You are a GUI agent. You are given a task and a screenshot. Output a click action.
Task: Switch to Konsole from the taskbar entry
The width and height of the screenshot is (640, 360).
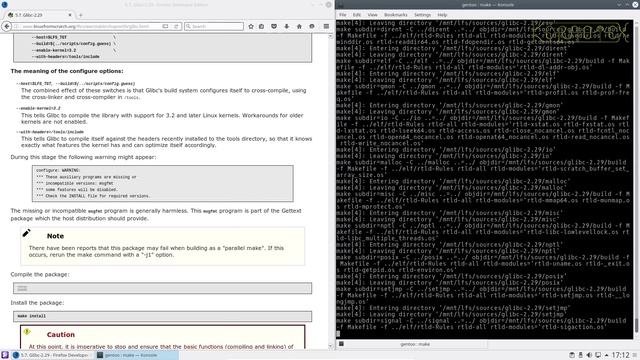click(137, 355)
